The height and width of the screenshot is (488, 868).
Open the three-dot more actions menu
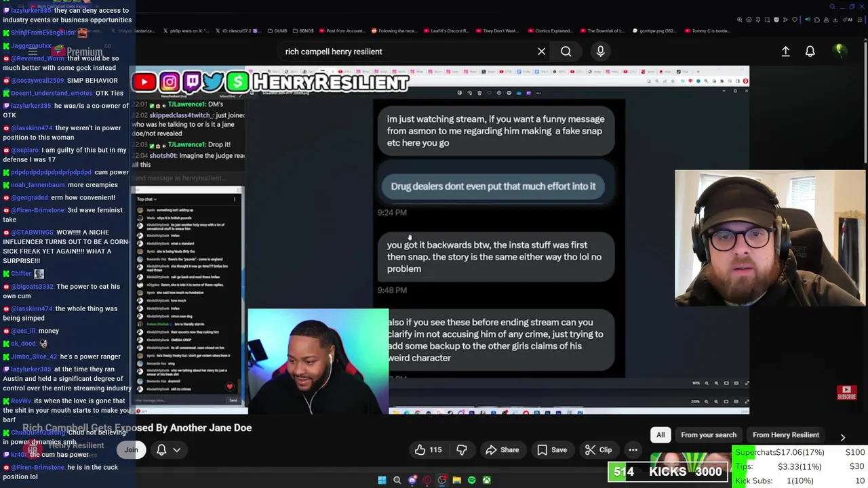coord(633,450)
